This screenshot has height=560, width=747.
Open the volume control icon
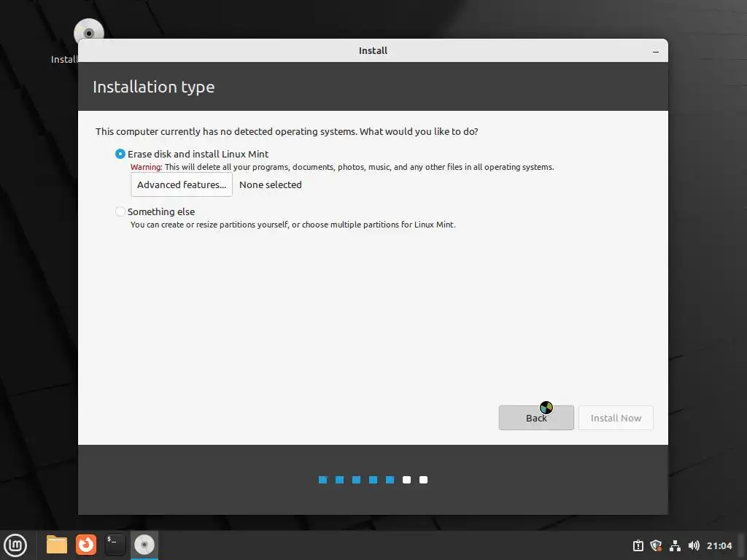tap(694, 545)
